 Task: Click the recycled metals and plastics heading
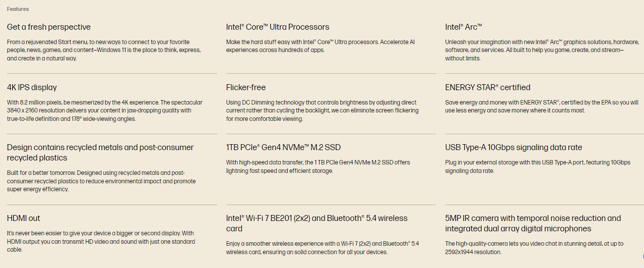coord(100,153)
